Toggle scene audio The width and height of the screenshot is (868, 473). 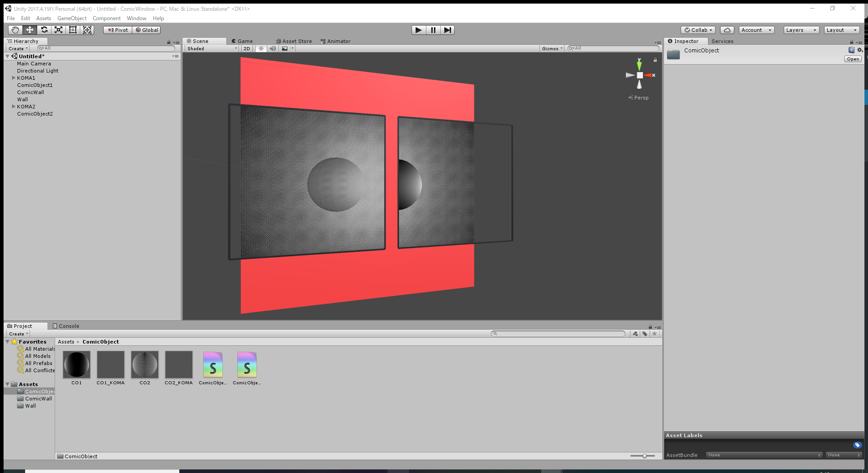273,48
